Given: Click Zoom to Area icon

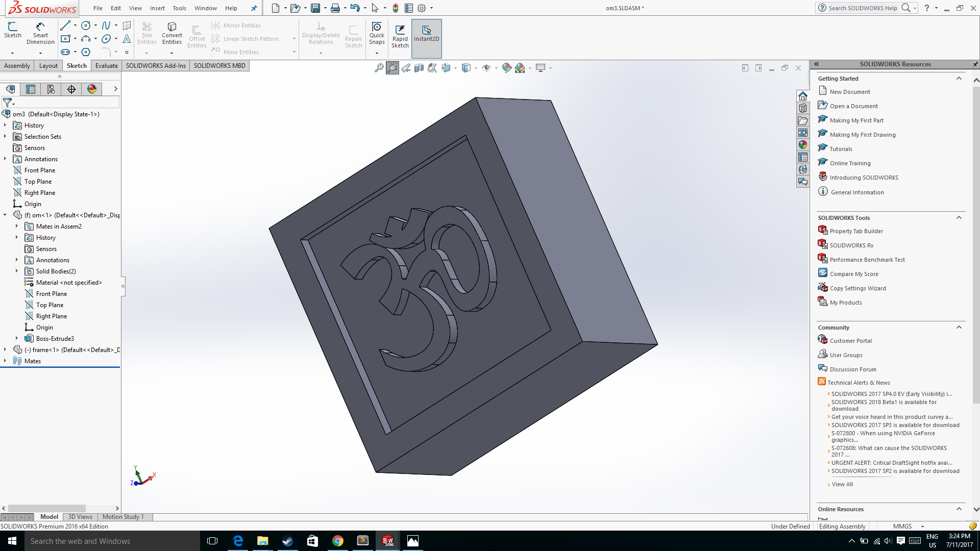Looking at the screenshot, I should 393,68.
